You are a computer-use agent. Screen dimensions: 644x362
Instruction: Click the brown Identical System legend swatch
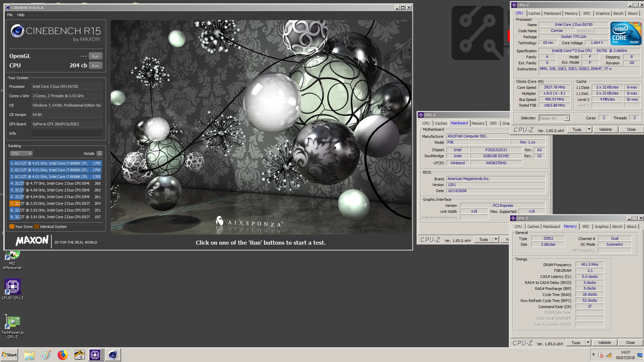tap(37, 227)
